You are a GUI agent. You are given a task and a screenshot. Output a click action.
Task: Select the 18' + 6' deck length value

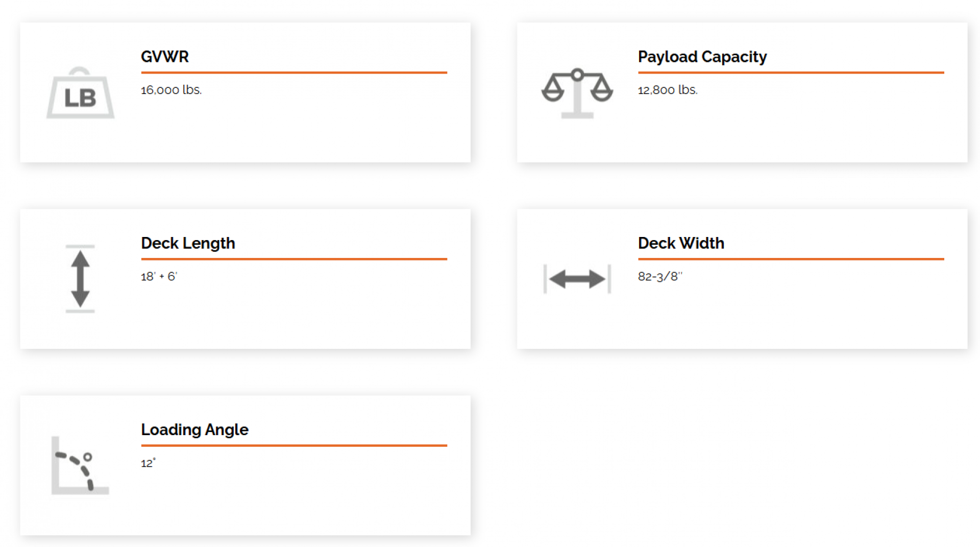coord(159,276)
